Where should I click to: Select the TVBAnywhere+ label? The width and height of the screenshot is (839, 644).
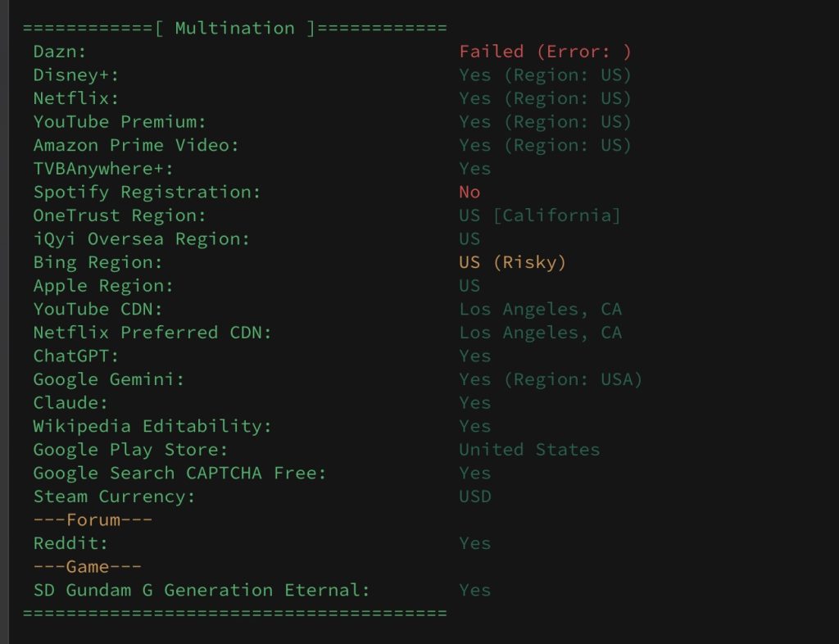pos(103,169)
